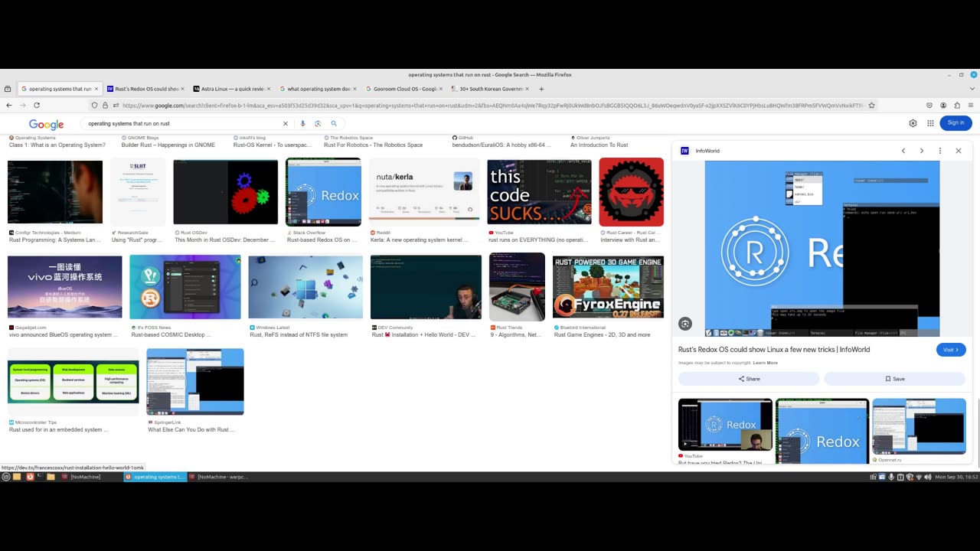The width and height of the screenshot is (980, 551).
Task: Open the three-dot menu in preview panel
Action: point(940,151)
